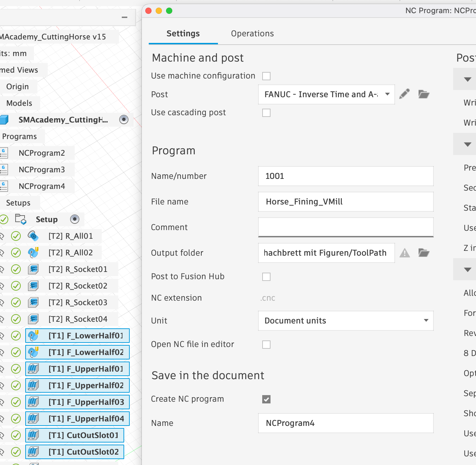This screenshot has width=476, height=465.
Task: Click the Setup folder icon in browser
Action: tap(20, 219)
